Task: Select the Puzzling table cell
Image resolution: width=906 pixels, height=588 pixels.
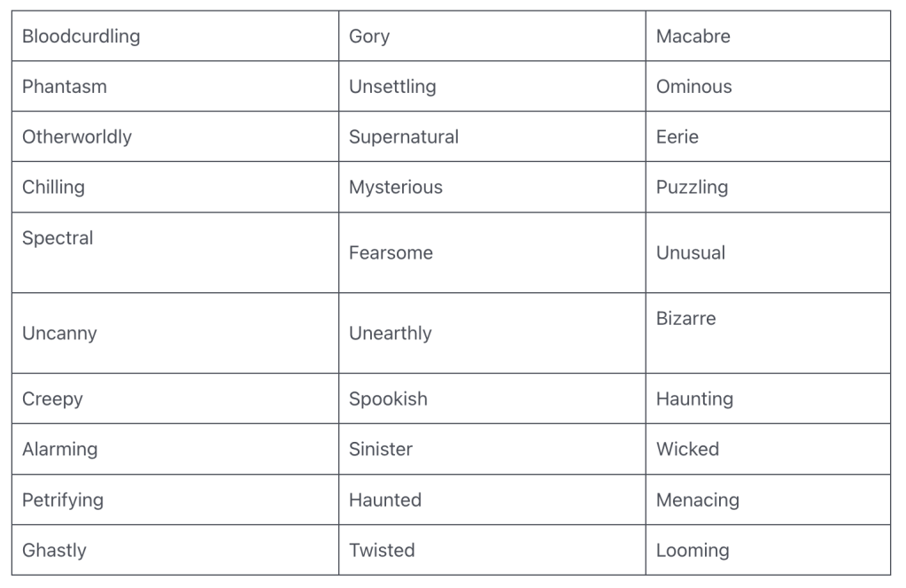Action: 693,188
